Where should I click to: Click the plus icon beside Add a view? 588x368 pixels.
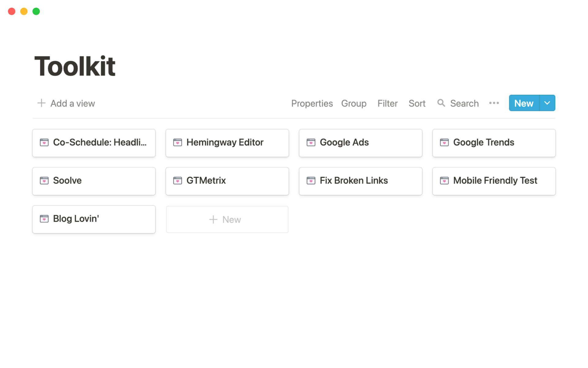[x=41, y=103]
